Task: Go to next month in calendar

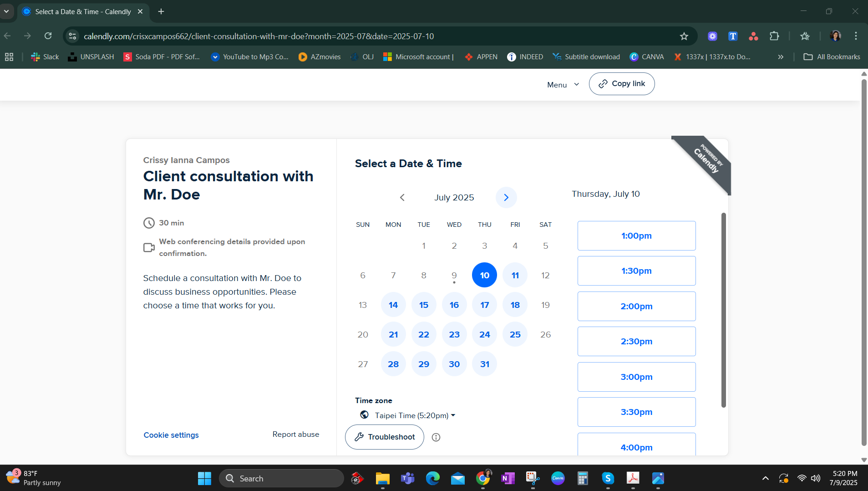Action: point(506,197)
